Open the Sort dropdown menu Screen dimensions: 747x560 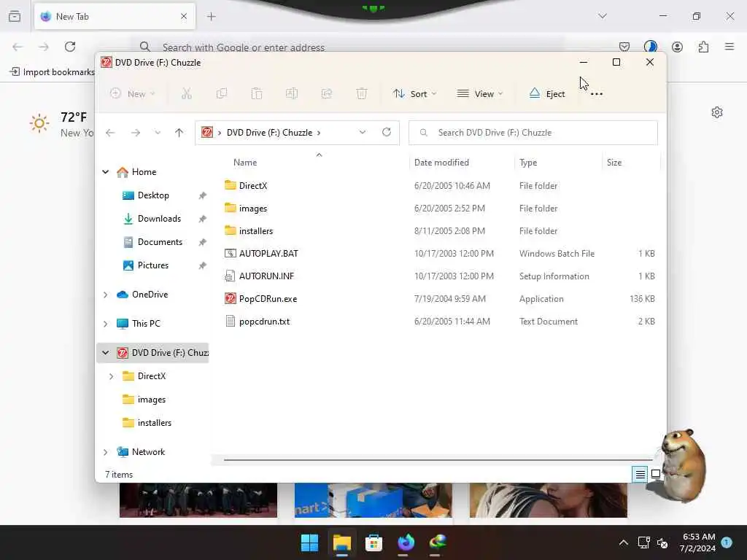[414, 94]
